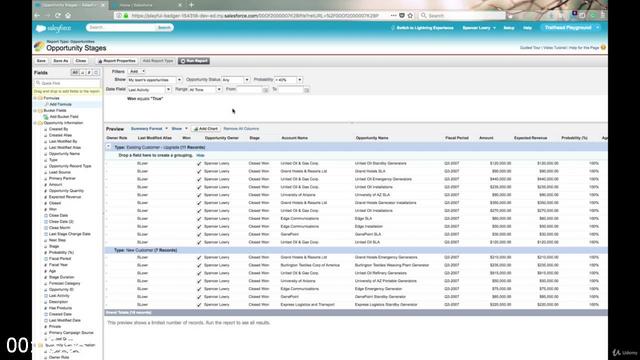Click the Add Bucket Field icon
Screen dimensions: 640x360
pos(46,117)
